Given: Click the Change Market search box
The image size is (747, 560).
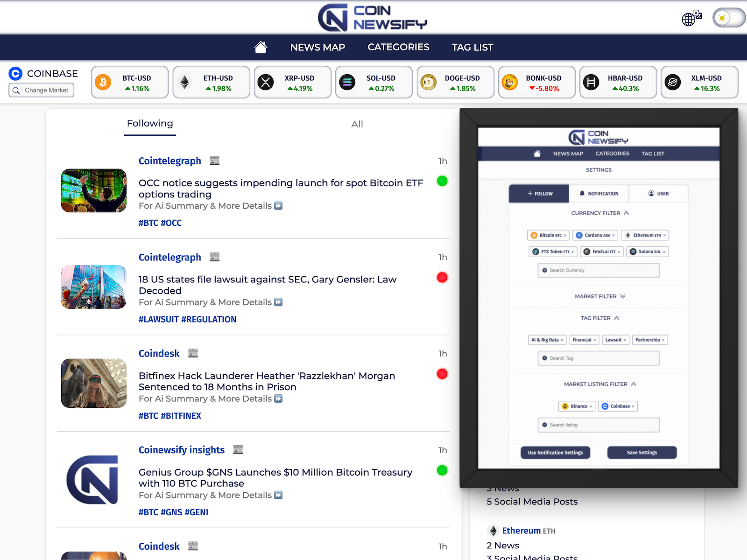Looking at the screenshot, I should click(42, 90).
